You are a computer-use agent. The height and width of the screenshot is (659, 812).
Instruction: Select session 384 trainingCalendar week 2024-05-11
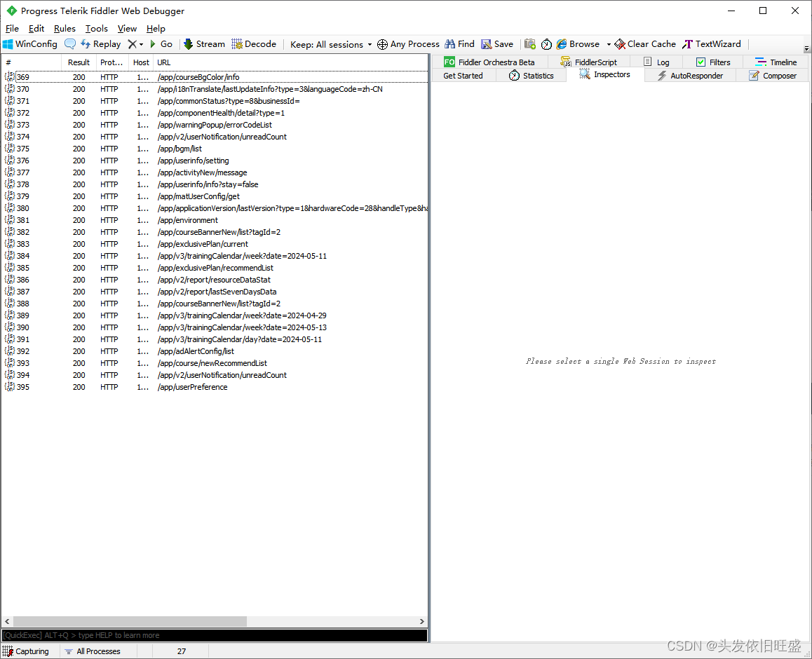215,256
